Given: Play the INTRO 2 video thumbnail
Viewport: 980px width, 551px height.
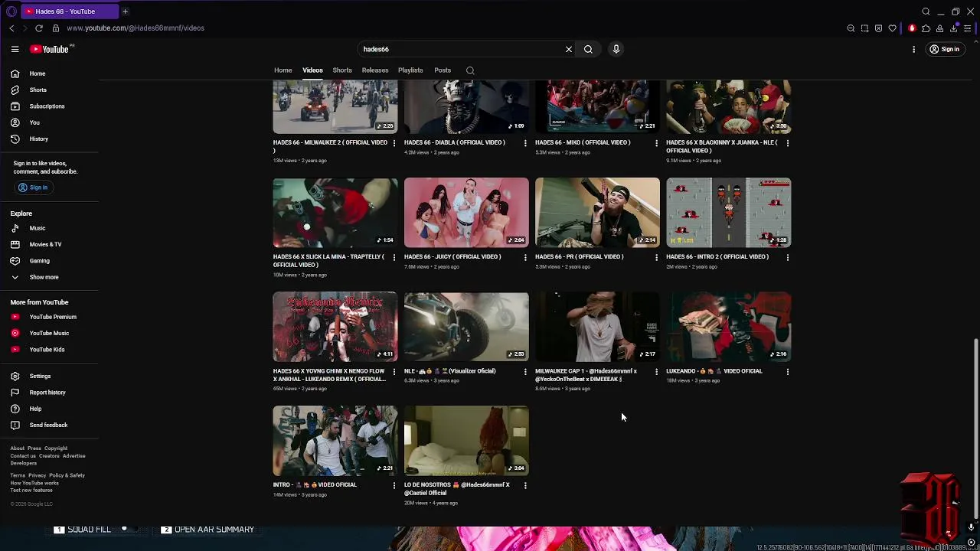Looking at the screenshot, I should point(728,213).
